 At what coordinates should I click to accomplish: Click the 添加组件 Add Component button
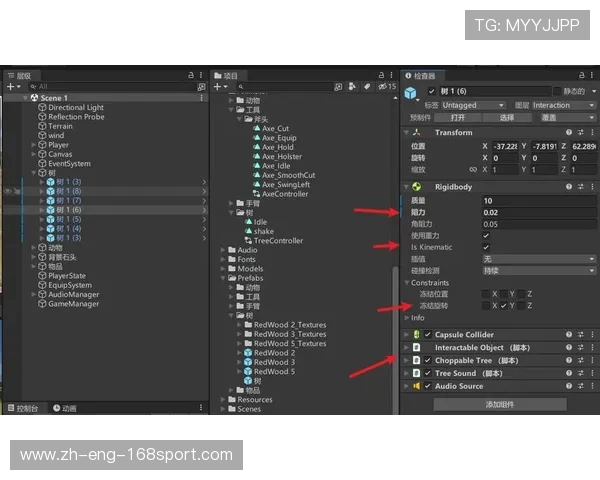coord(500,404)
